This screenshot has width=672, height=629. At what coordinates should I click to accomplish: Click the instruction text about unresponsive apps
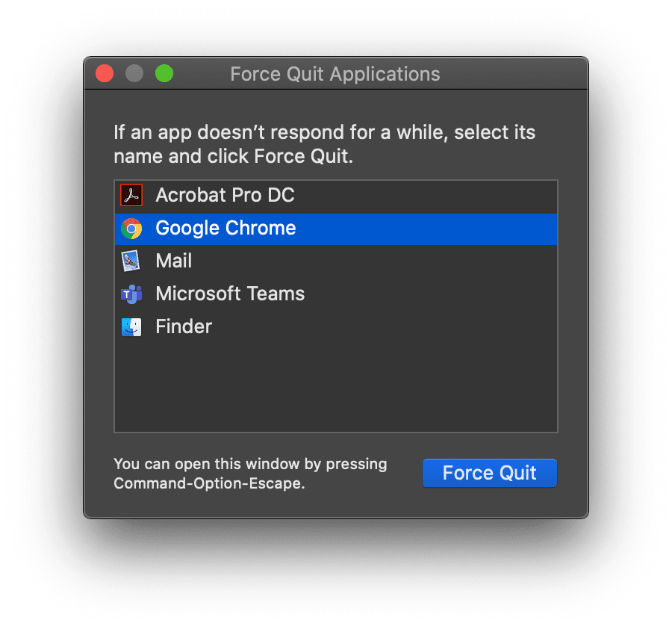(324, 143)
